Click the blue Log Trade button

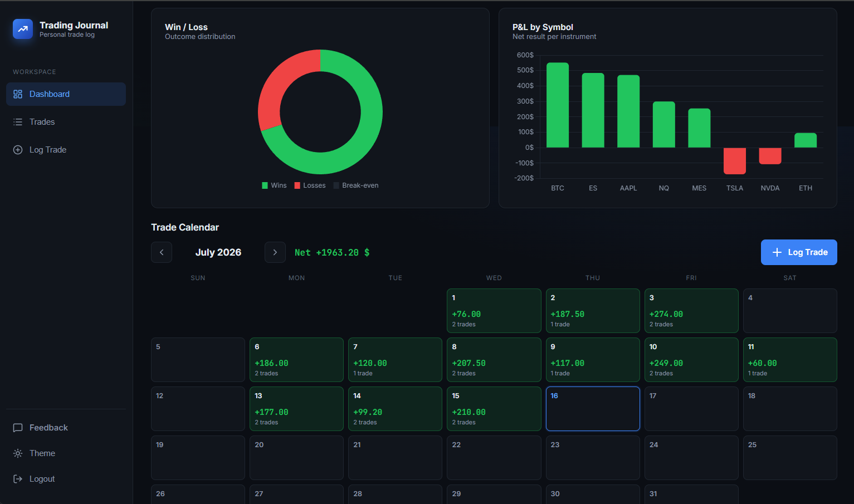(799, 252)
